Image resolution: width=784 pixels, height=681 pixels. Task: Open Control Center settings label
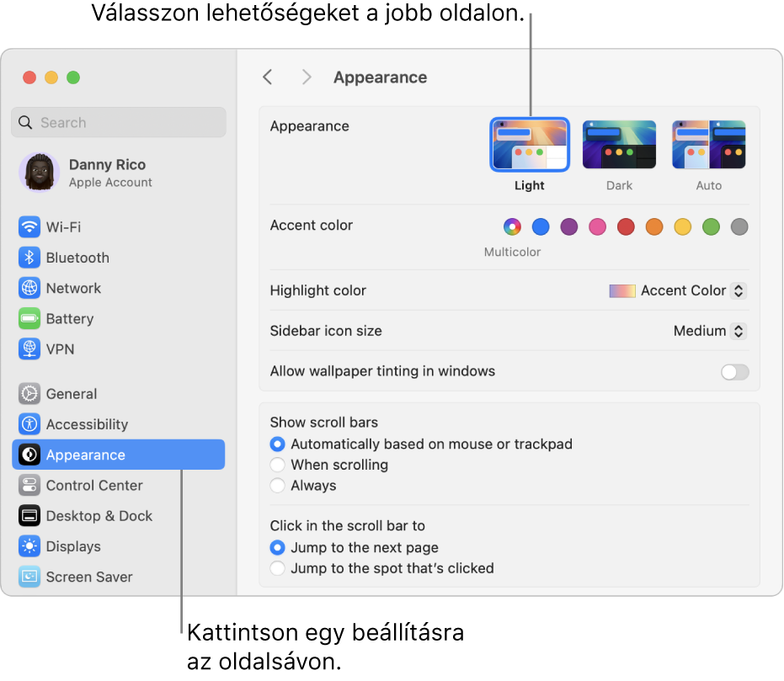point(94,486)
